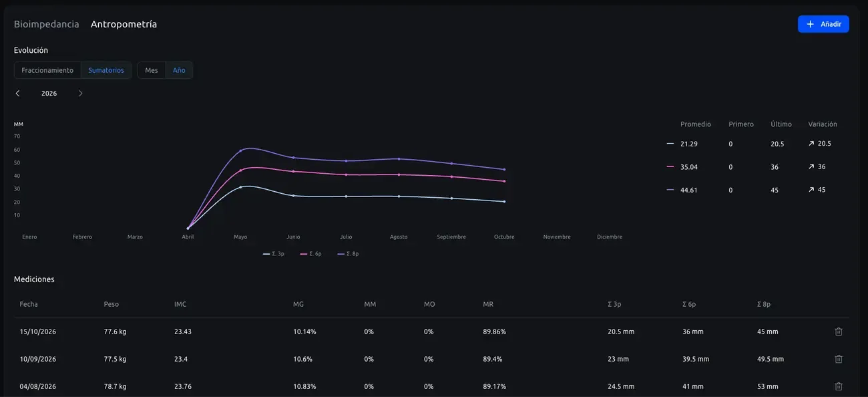Click the Fecha column header

[29, 304]
